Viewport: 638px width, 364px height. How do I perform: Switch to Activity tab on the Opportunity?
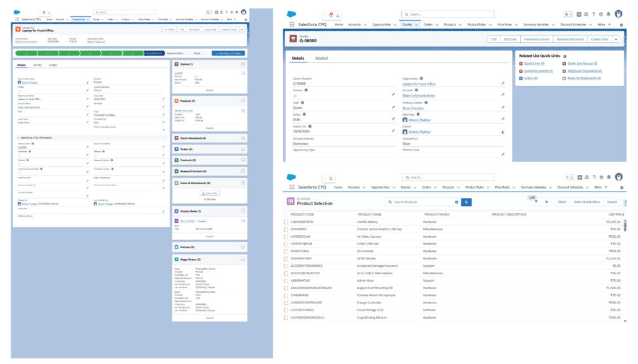[x=37, y=65]
